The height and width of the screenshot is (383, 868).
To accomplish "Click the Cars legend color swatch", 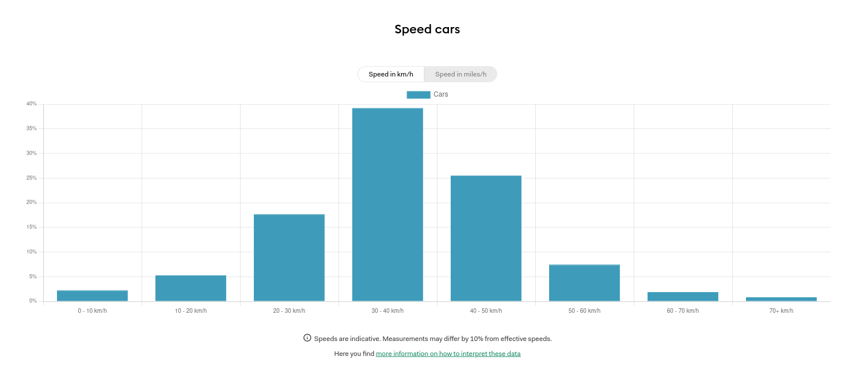I will (x=418, y=95).
